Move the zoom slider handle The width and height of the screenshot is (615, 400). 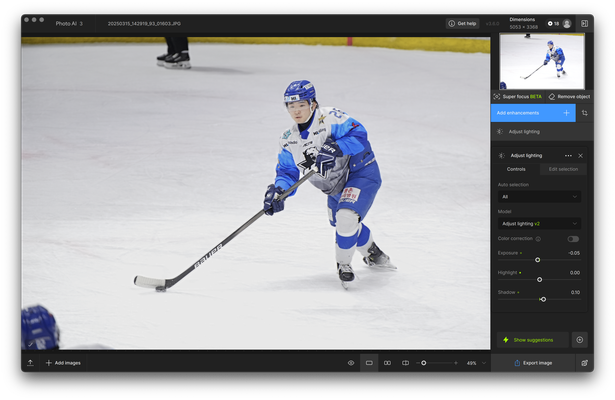(x=424, y=363)
